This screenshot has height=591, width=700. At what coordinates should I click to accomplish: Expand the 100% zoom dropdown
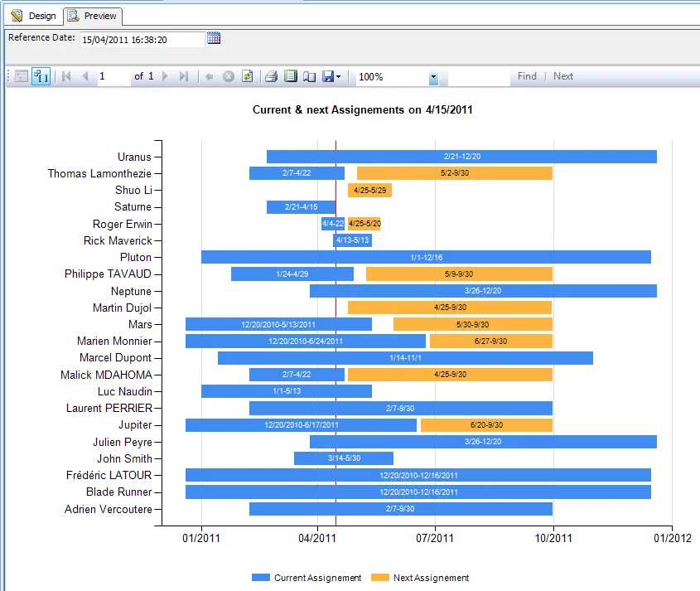pos(433,77)
